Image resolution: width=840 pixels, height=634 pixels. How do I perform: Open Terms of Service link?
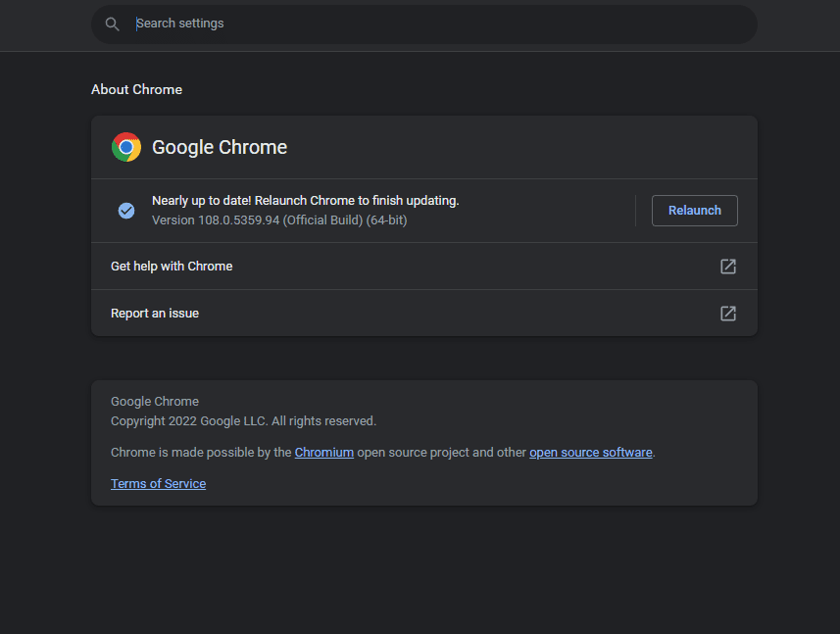tap(158, 483)
